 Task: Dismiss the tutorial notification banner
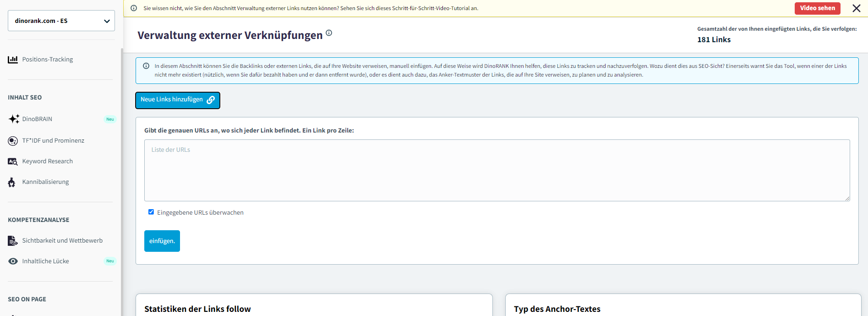[856, 8]
